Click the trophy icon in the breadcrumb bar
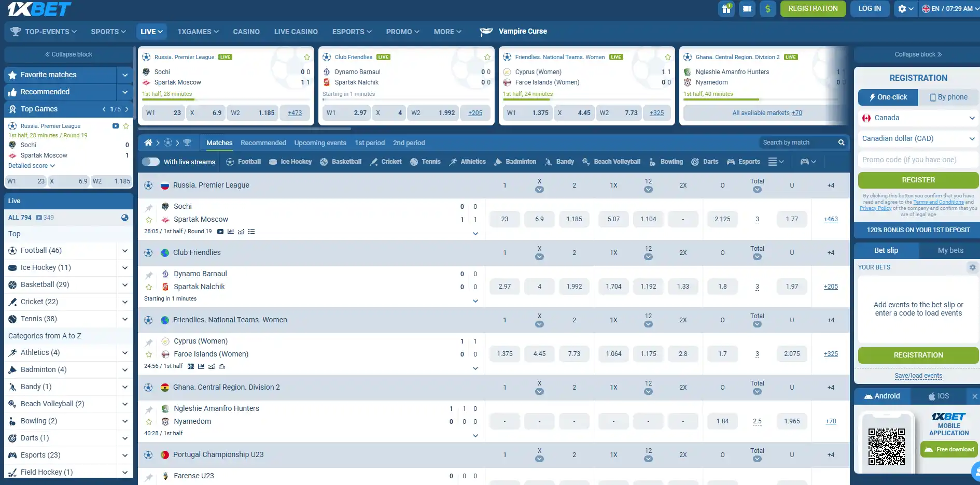 tap(187, 142)
